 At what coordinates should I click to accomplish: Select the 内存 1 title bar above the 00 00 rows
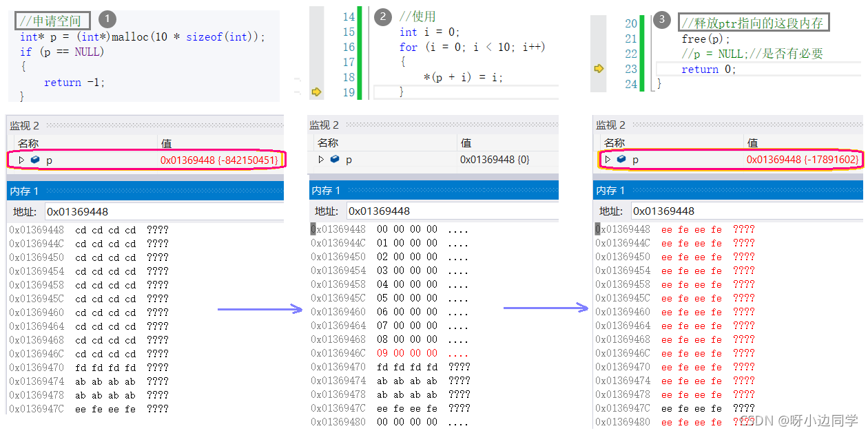pos(433,191)
